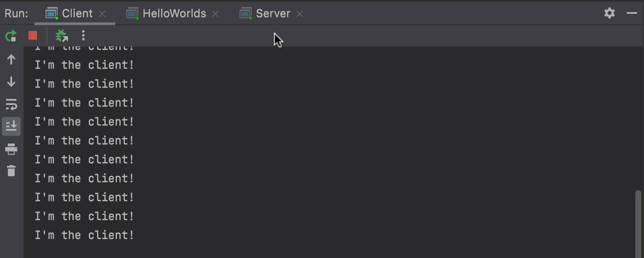Switch to the HelloWorlds run tab
This screenshot has height=258, width=644.
tap(173, 13)
